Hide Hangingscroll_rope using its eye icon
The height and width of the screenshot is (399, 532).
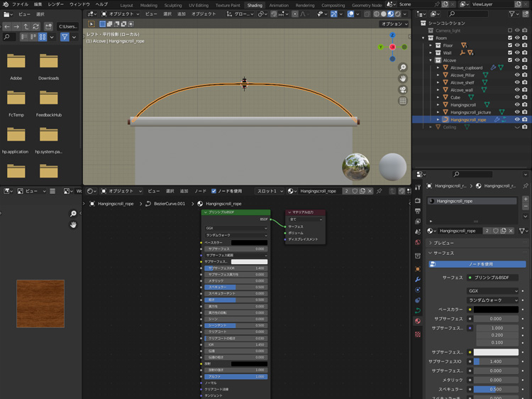516,120
